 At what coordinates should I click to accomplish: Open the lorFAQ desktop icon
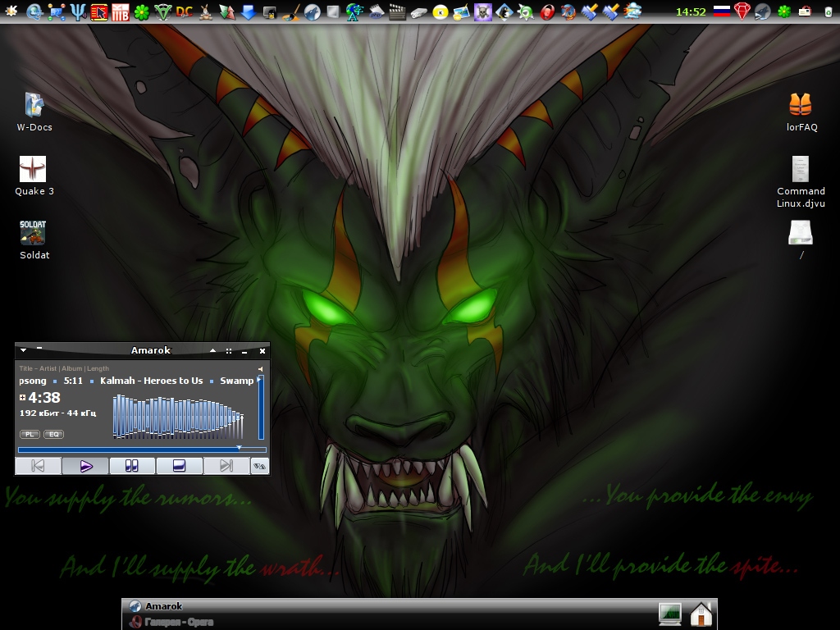click(801, 112)
